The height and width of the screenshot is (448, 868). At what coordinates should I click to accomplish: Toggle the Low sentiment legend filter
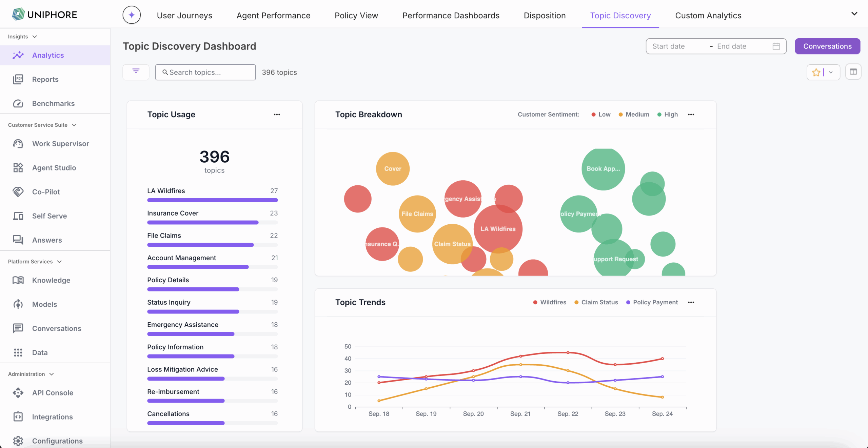point(601,115)
